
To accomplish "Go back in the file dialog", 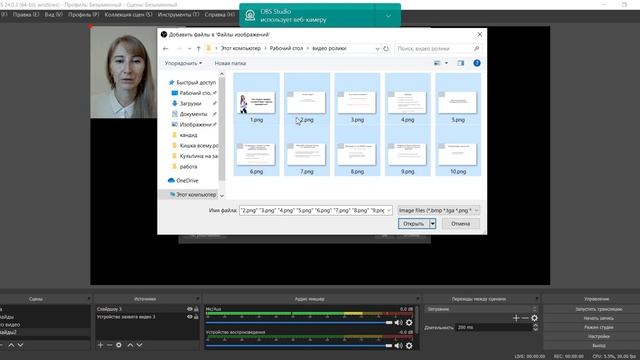I will point(165,49).
